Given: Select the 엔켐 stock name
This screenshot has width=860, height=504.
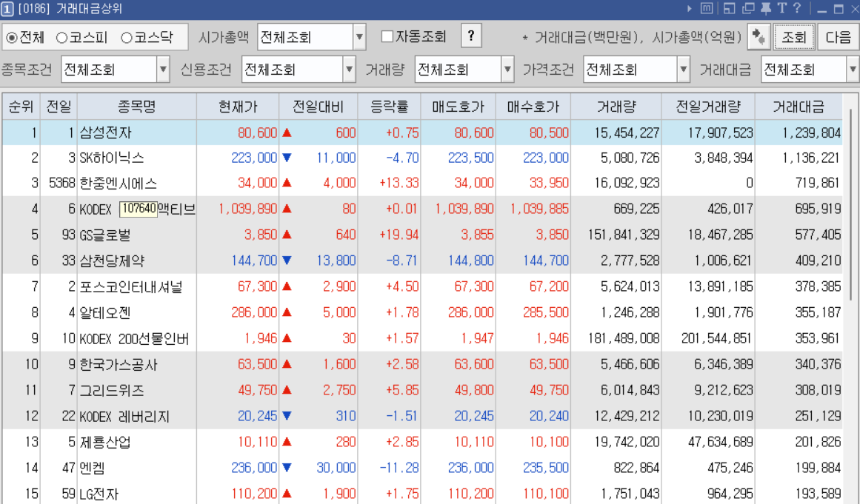Looking at the screenshot, I should click(x=92, y=468).
